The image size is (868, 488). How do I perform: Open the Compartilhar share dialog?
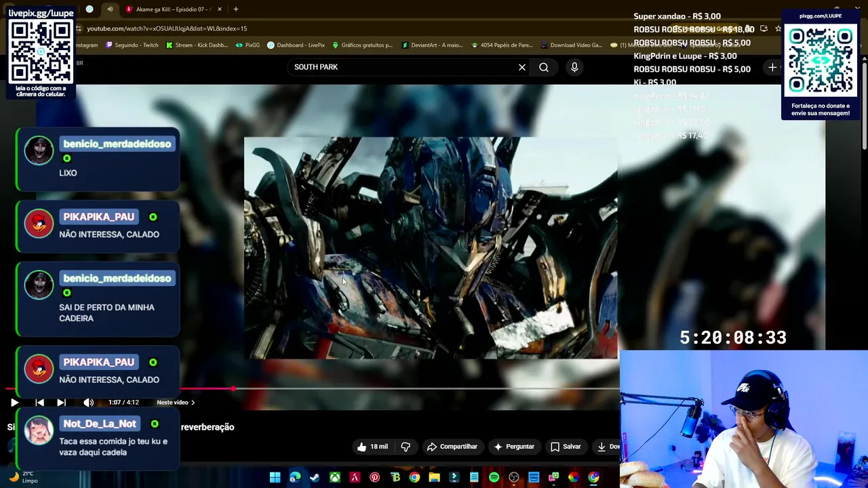[452, 447]
